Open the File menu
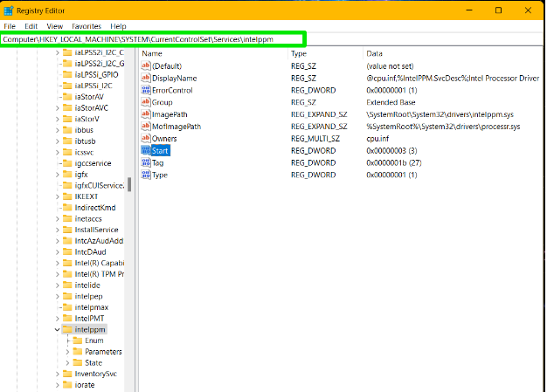The height and width of the screenshot is (392, 547). (10, 26)
